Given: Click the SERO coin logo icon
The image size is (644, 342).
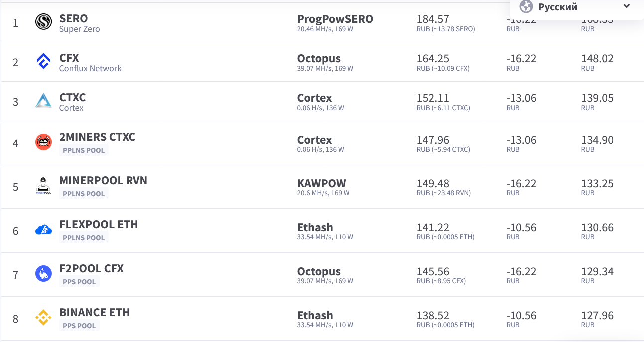Looking at the screenshot, I should [x=44, y=22].
